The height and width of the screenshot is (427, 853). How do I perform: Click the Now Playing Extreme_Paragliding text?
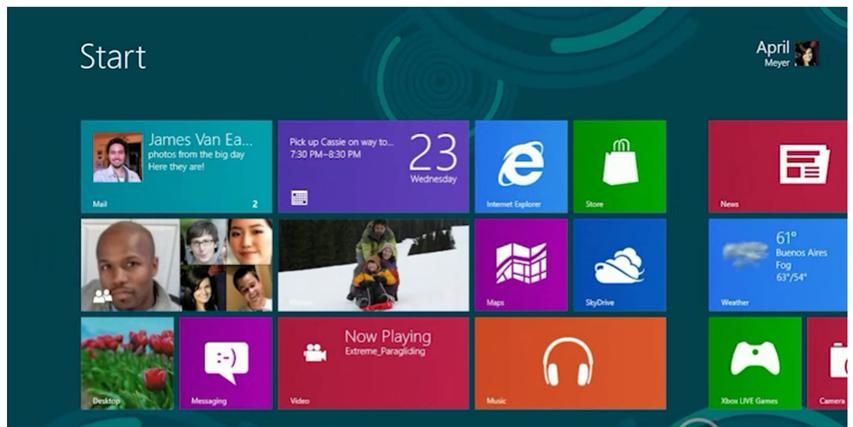(387, 342)
